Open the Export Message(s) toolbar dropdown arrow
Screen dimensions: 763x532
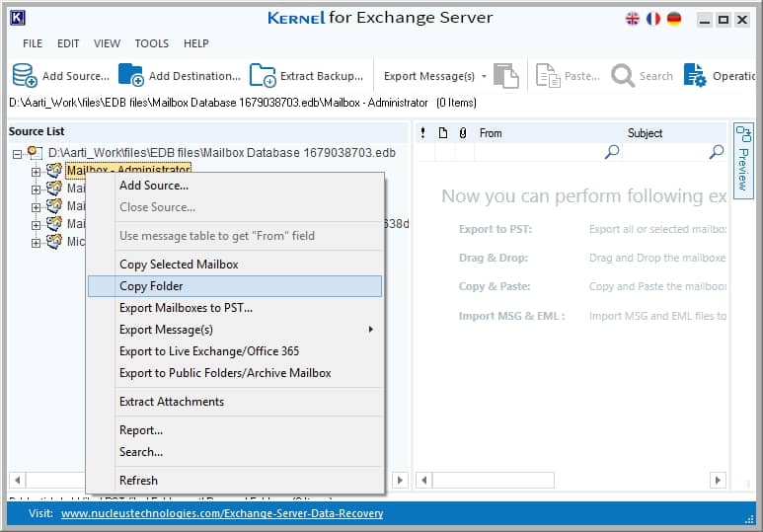pos(484,76)
